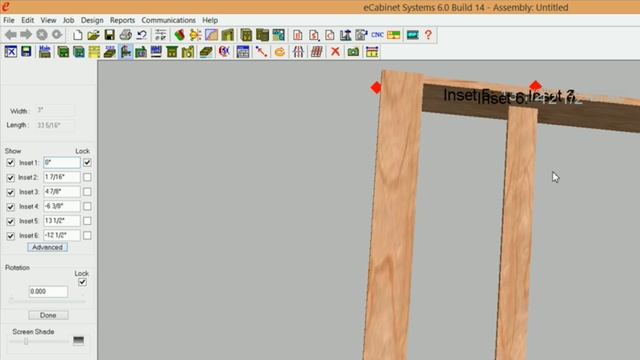The width and height of the screenshot is (640, 360).
Task: Click the Print icon
Action: point(125,35)
